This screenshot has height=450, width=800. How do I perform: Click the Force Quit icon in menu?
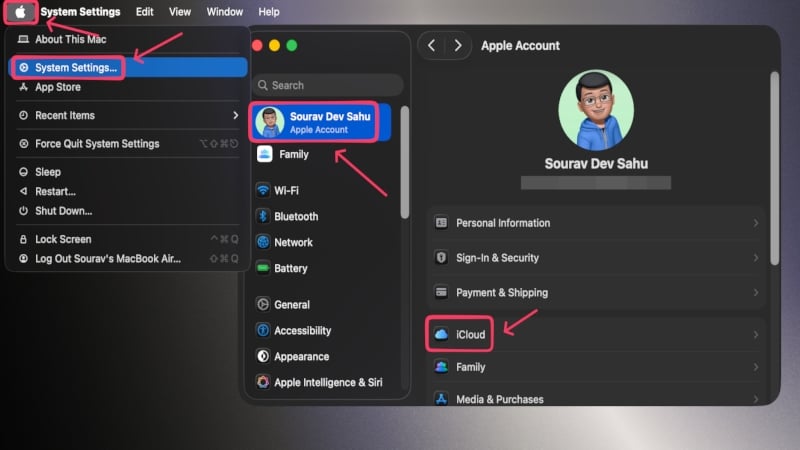point(23,144)
